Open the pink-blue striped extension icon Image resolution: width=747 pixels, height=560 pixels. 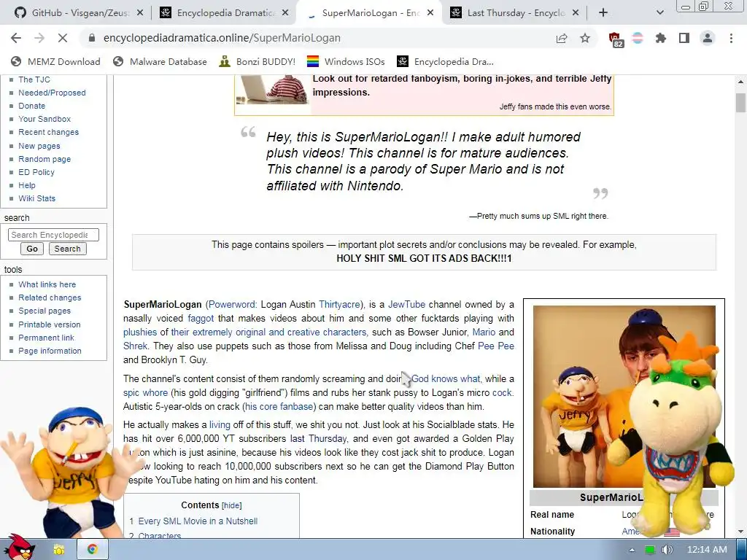[x=638, y=38]
